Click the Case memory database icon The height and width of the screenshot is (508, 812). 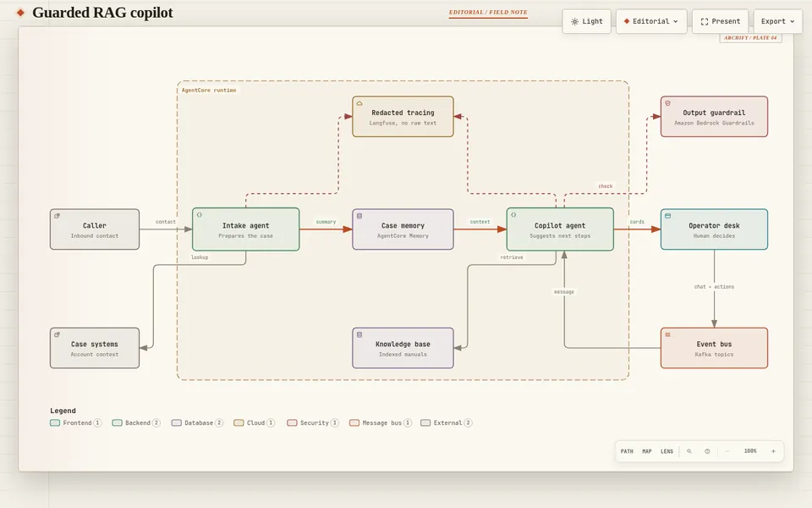coord(359,216)
